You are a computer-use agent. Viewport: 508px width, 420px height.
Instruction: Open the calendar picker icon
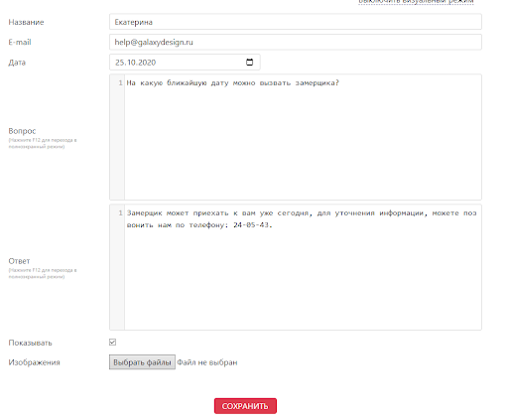249,63
